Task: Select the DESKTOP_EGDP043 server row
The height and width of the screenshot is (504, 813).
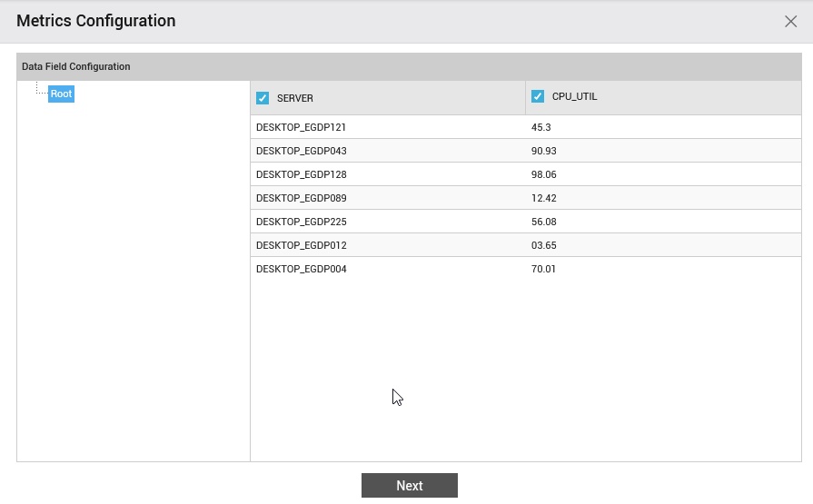Action: [526, 151]
